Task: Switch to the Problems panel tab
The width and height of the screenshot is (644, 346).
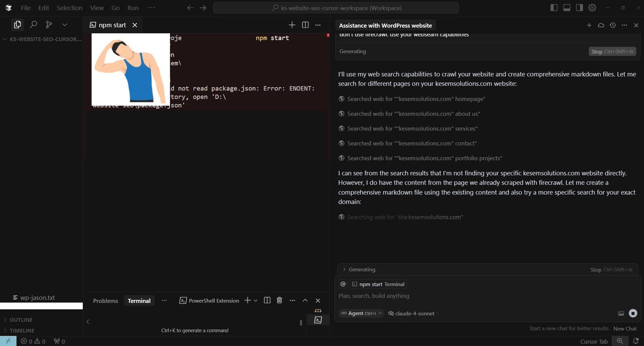Action: tap(105, 301)
